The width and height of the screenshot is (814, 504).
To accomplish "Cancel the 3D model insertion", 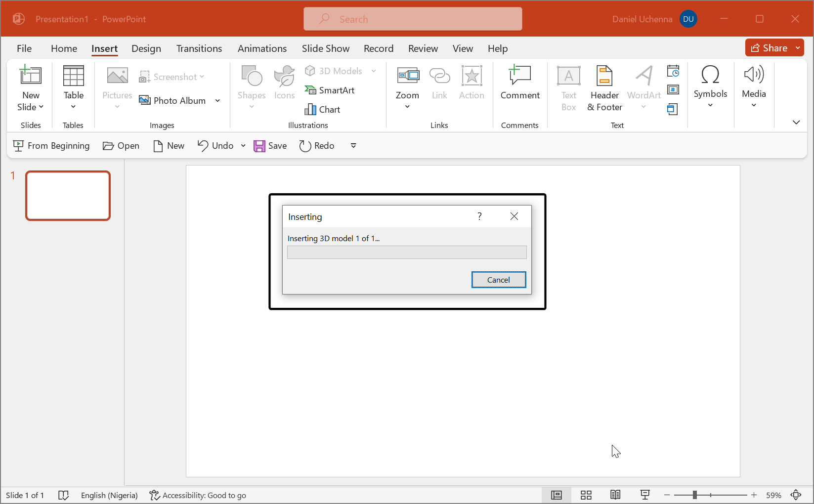I will coord(498,280).
